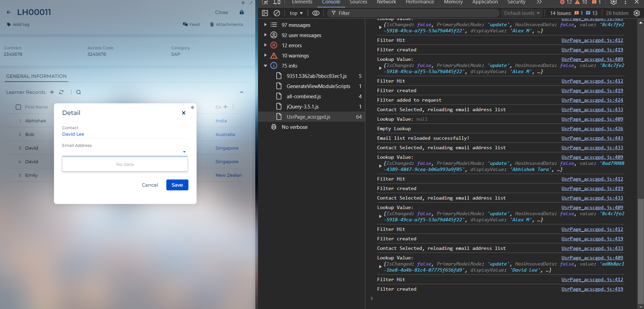Screen dimensions: 644x309
Task: Switch to General Information tab
Action: [x=36, y=76]
